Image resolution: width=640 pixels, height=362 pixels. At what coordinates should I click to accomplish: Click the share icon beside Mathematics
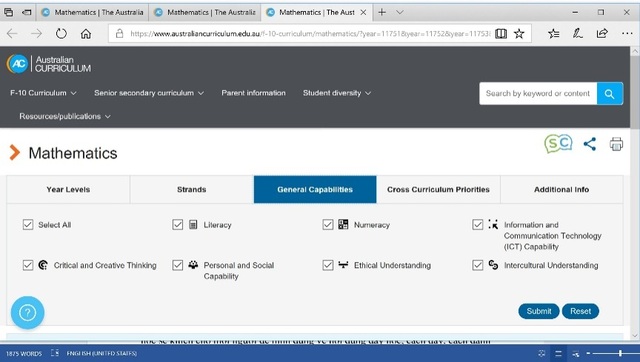tap(589, 144)
